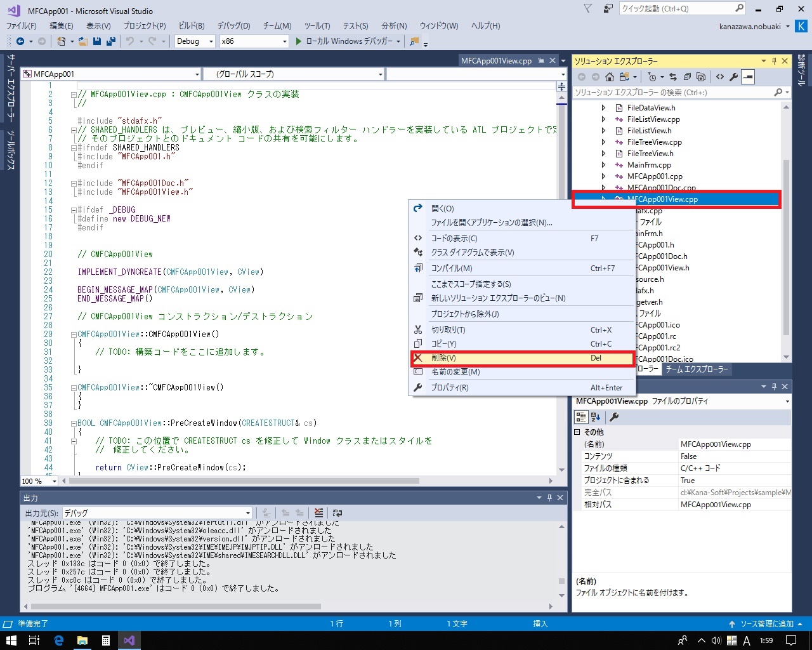This screenshot has width=812, height=650.
Task: Open the ビルド(B) menu
Action: [192, 26]
